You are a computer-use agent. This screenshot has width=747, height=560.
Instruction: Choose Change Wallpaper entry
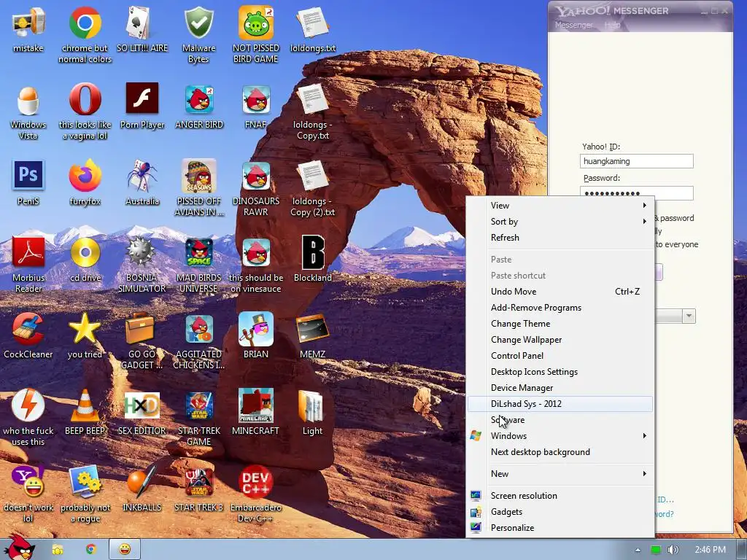[x=560, y=340]
